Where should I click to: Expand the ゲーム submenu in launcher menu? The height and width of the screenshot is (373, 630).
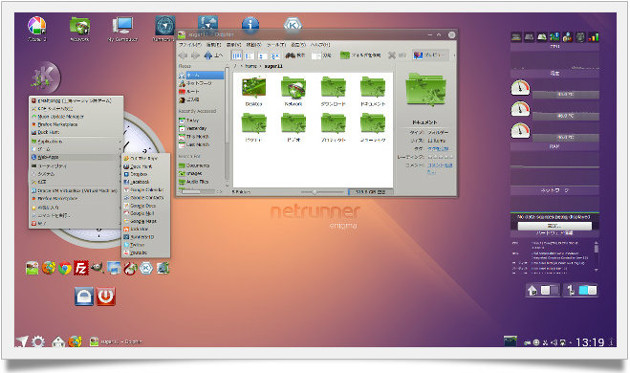[x=76, y=149]
